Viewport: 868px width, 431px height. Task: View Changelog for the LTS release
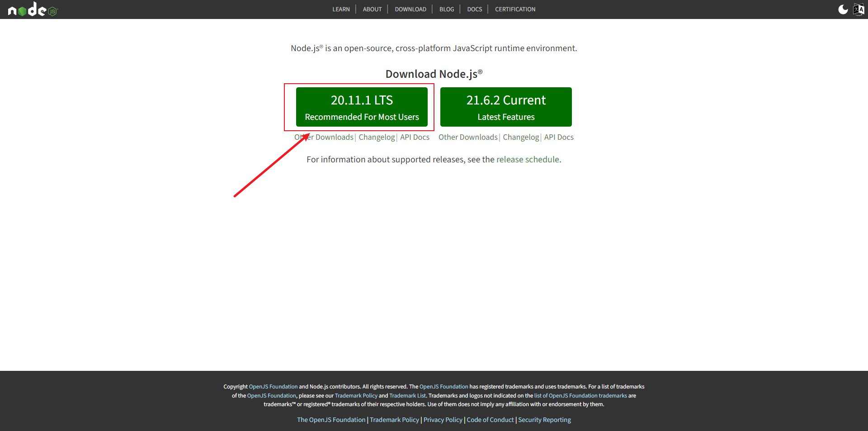pyautogui.click(x=377, y=137)
